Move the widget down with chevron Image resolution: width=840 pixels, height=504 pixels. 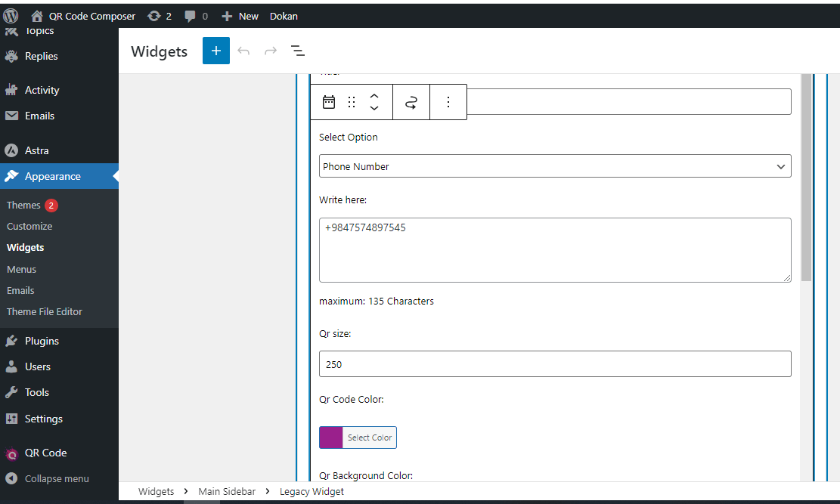click(x=374, y=109)
